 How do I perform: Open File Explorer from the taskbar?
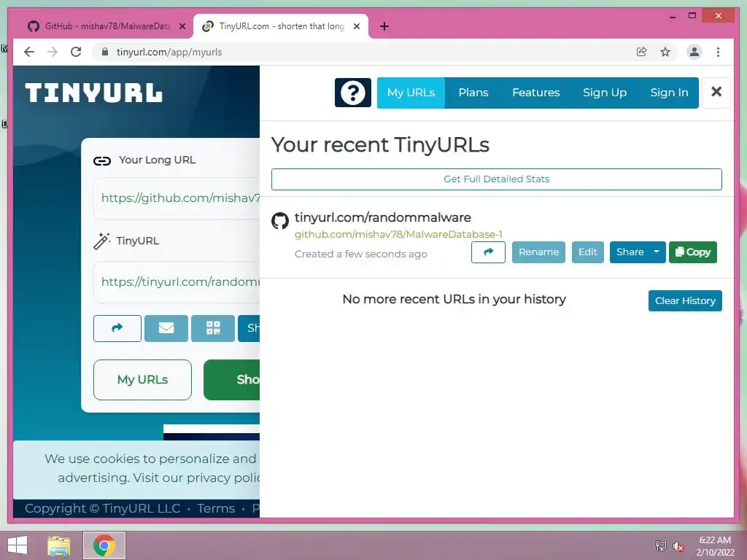(x=59, y=545)
